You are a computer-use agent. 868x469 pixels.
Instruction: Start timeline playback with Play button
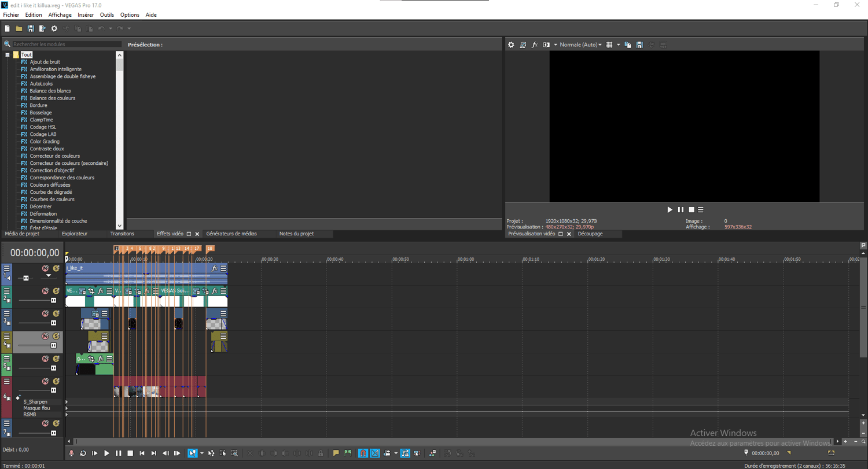coord(106,453)
